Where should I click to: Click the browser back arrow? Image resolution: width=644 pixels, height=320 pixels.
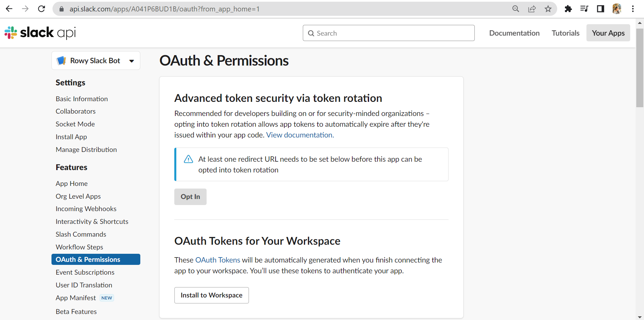coord(9,9)
